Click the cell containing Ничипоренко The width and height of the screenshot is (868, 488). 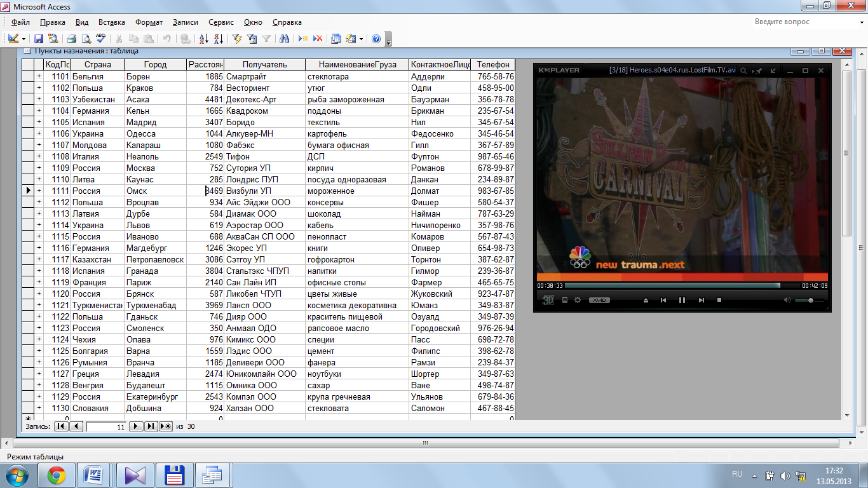tap(440, 225)
